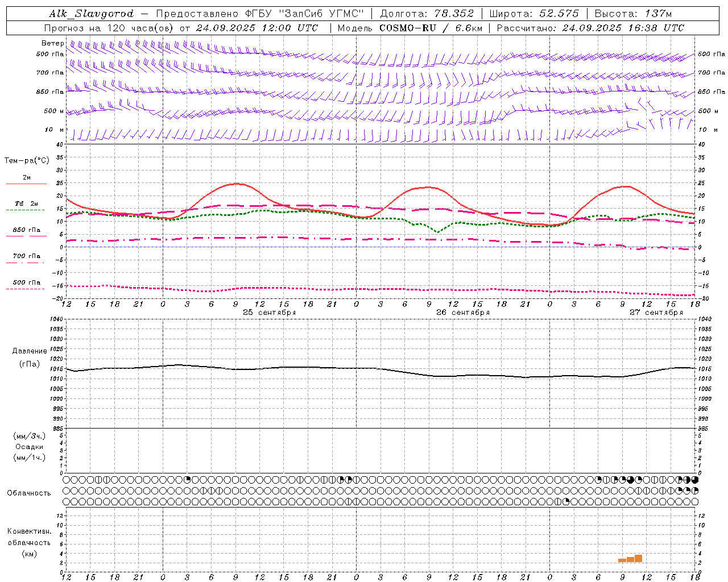Click the 'Модель COSMO-RU / 6.6км' model label
Screen dimensions: 728x582
point(409,28)
